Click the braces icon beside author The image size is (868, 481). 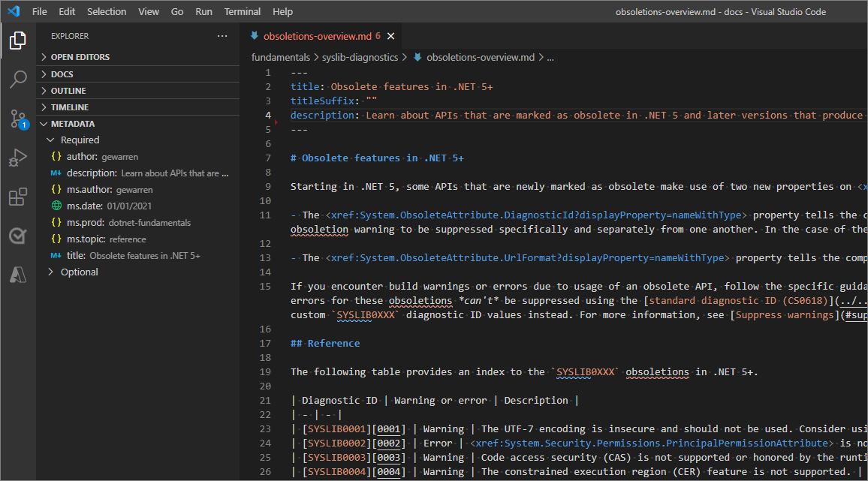[x=56, y=157]
